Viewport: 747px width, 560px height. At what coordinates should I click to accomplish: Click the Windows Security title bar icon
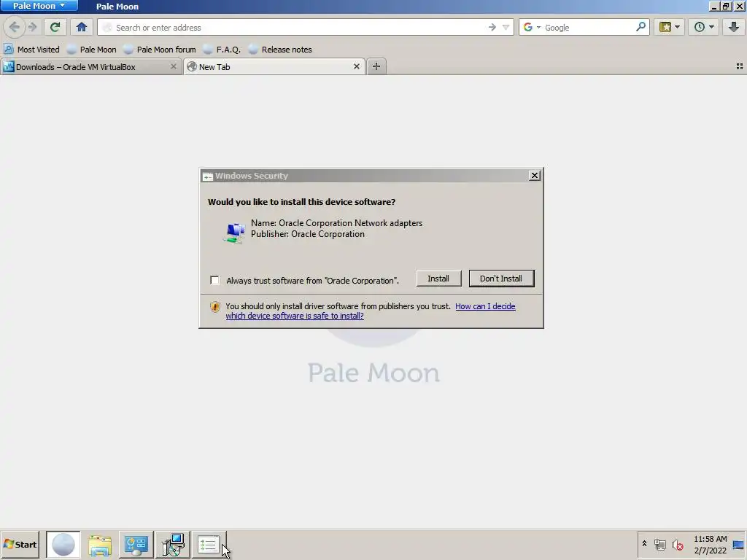coord(207,176)
